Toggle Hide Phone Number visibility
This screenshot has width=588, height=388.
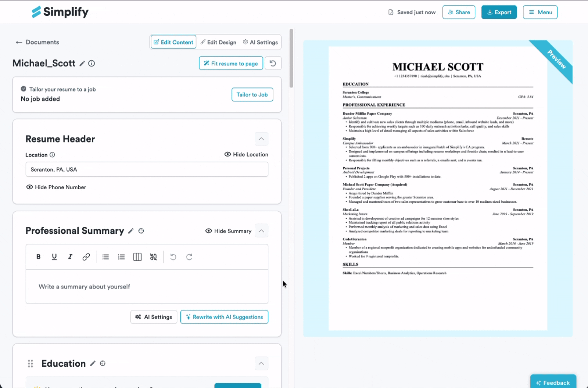(56, 187)
